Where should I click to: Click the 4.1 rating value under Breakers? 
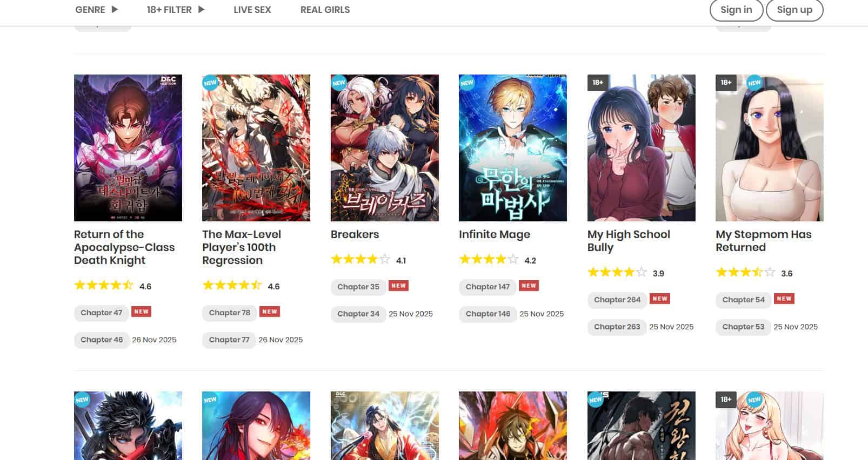point(401,261)
